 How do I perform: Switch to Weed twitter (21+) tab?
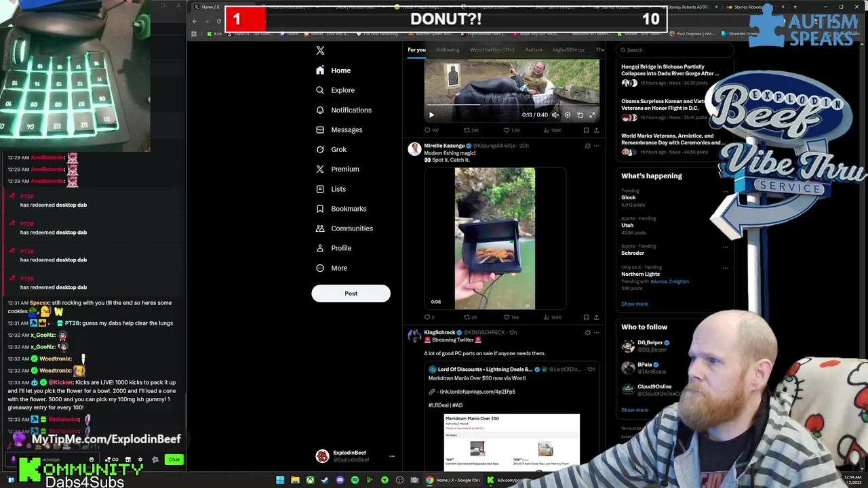coord(492,49)
